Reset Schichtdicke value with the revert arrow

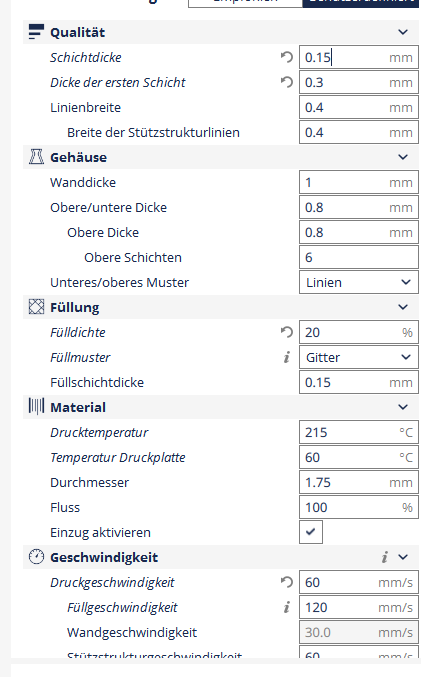point(287,57)
